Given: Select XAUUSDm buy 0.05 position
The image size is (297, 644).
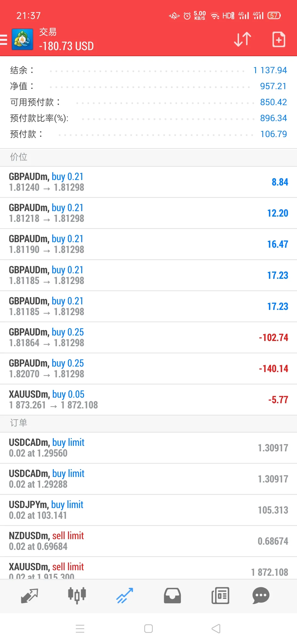Looking at the screenshot, I should click(x=148, y=400).
